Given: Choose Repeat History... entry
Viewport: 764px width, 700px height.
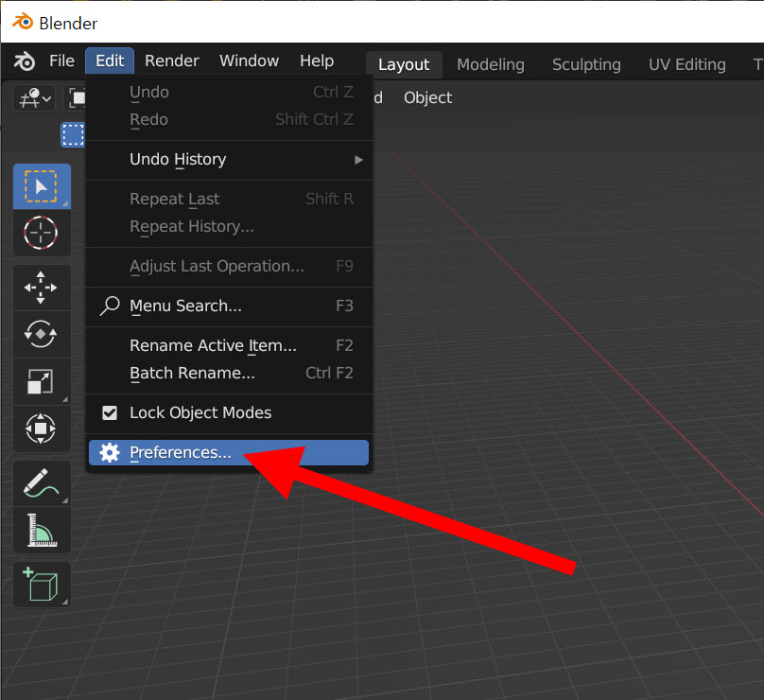Looking at the screenshot, I should coord(229,227).
